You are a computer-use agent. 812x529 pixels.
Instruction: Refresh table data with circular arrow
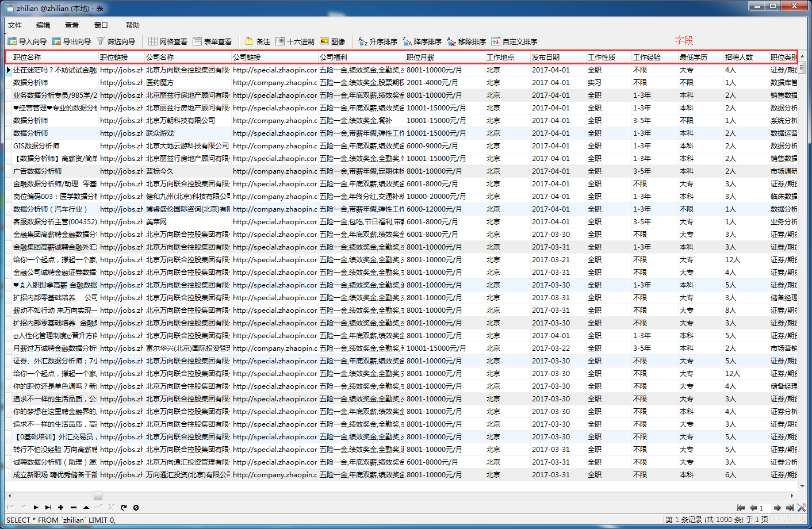click(123, 507)
